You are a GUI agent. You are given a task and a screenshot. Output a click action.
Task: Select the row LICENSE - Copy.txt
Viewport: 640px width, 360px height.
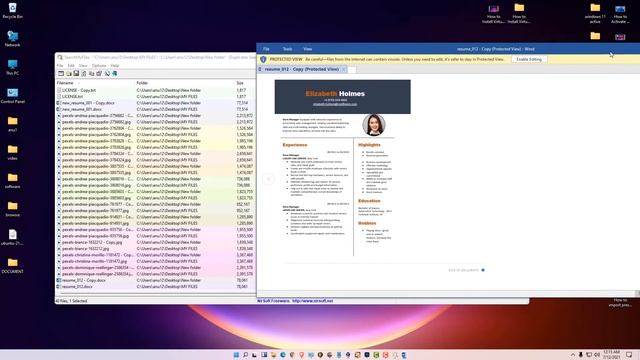156,90
